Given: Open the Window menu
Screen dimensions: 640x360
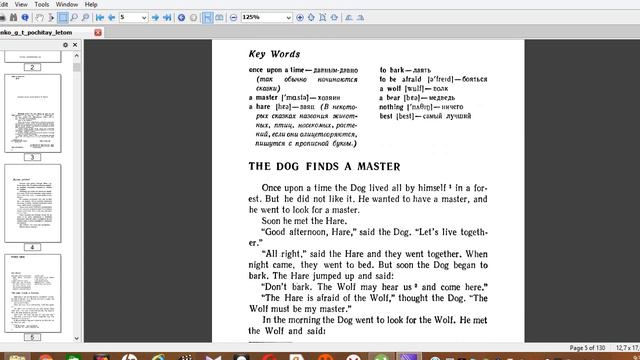Looking at the screenshot, I should (x=67, y=4).
